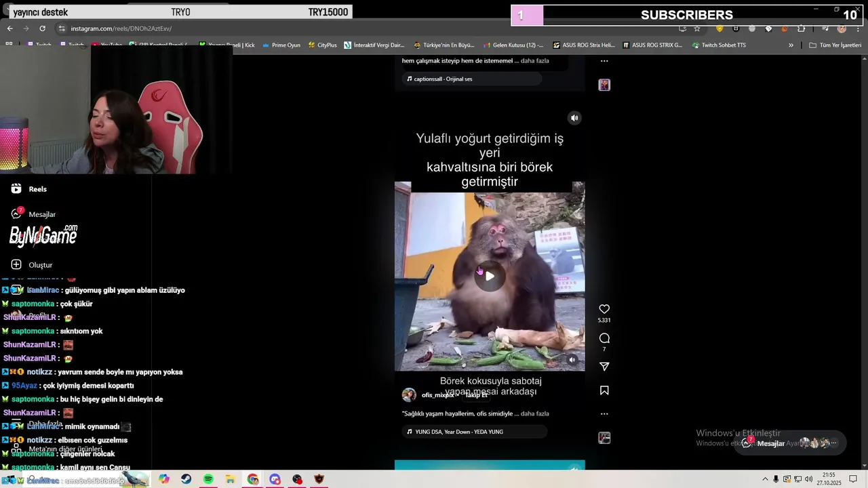Screen dimensions: 868x488
Task: Open Reels in Instagram sidebar
Action: tap(30, 189)
